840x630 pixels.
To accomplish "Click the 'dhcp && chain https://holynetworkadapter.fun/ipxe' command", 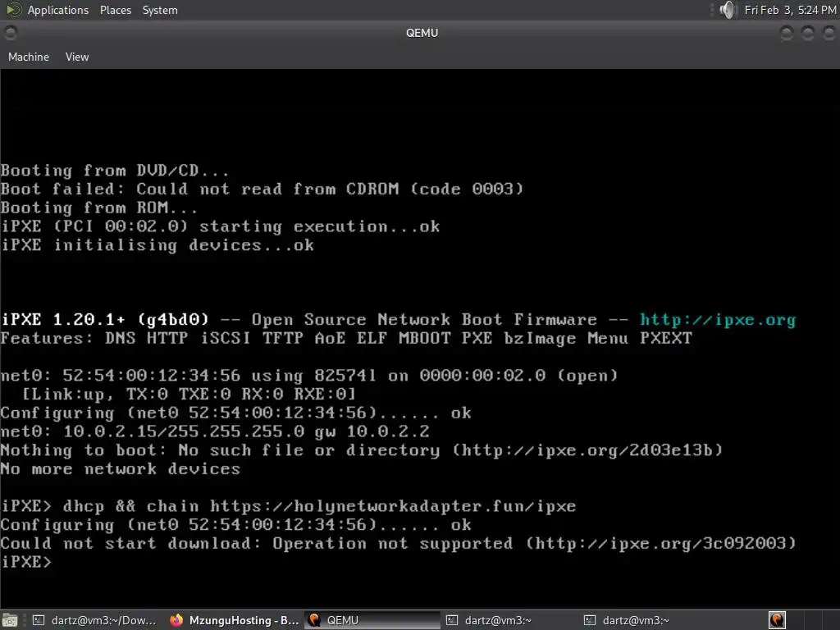I will 319,506.
